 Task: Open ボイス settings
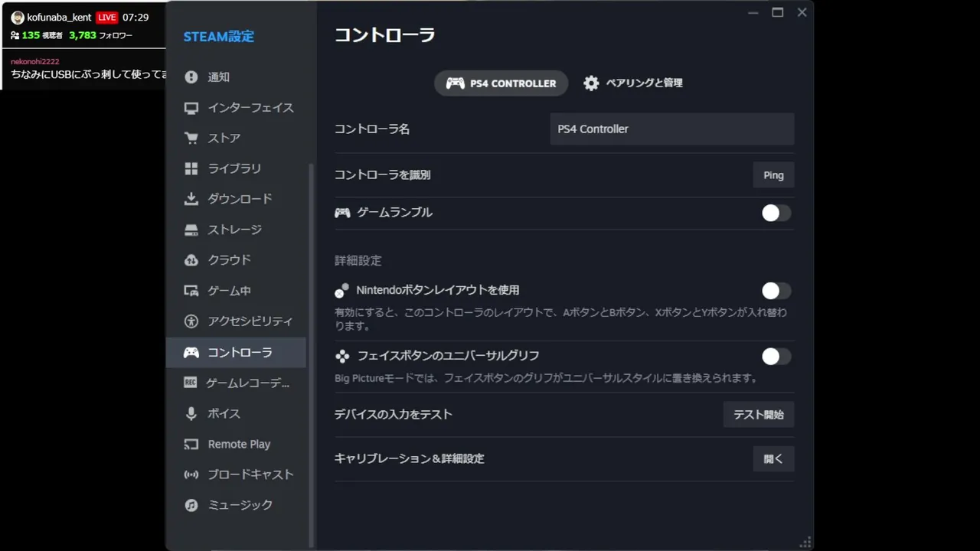236,413
